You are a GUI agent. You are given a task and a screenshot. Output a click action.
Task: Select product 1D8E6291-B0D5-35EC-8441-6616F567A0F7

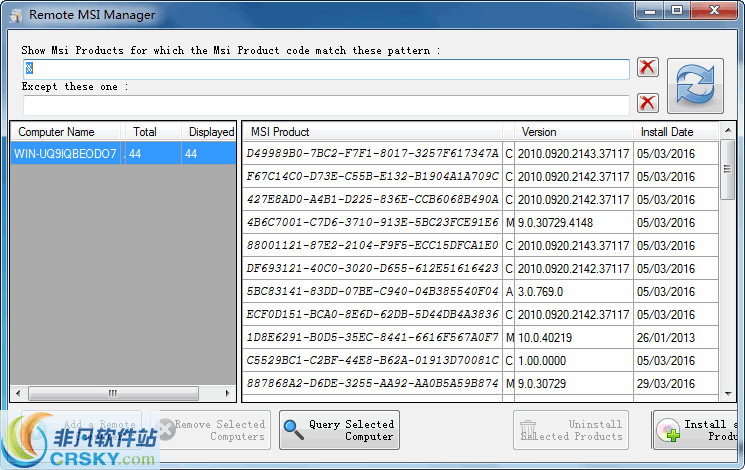[372, 337]
